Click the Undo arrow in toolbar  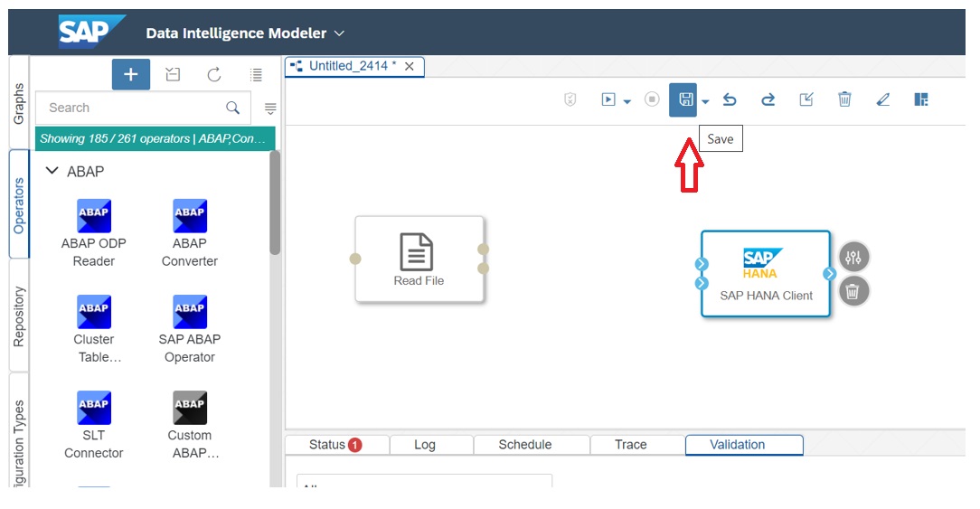coord(730,99)
